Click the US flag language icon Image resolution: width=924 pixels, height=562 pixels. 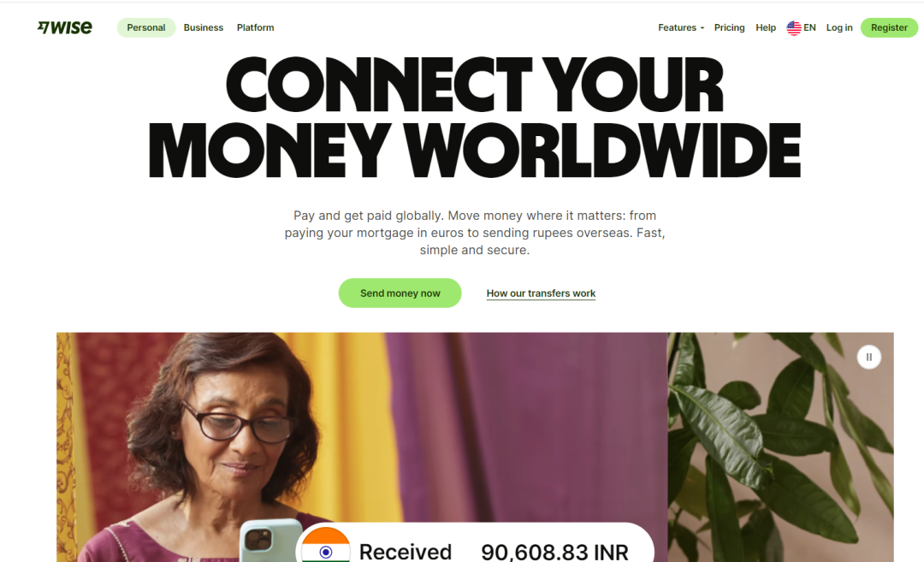coord(794,27)
